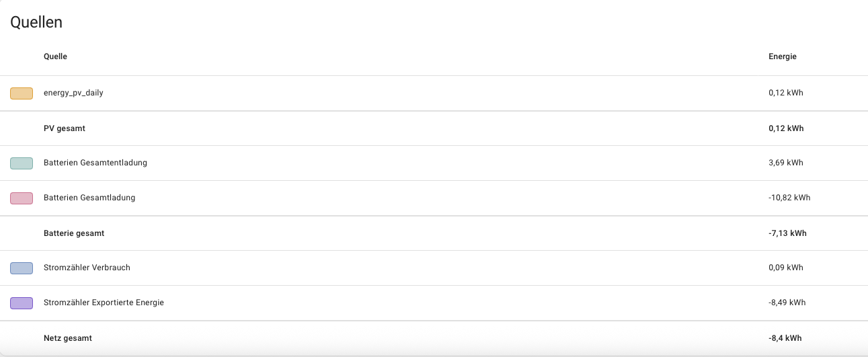
Task: Select the Batterien Gesamtladung row label
Action: tap(89, 198)
